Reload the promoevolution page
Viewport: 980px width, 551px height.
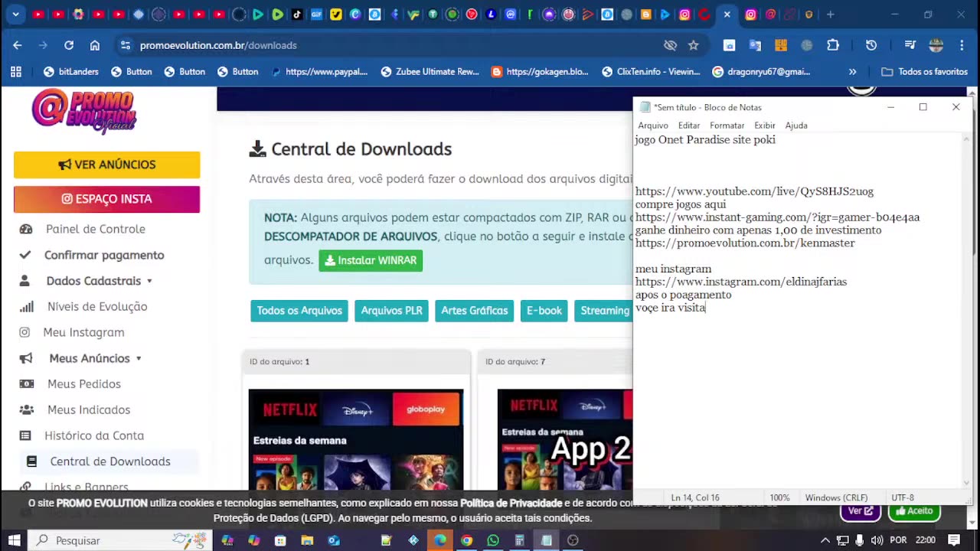pos(69,45)
